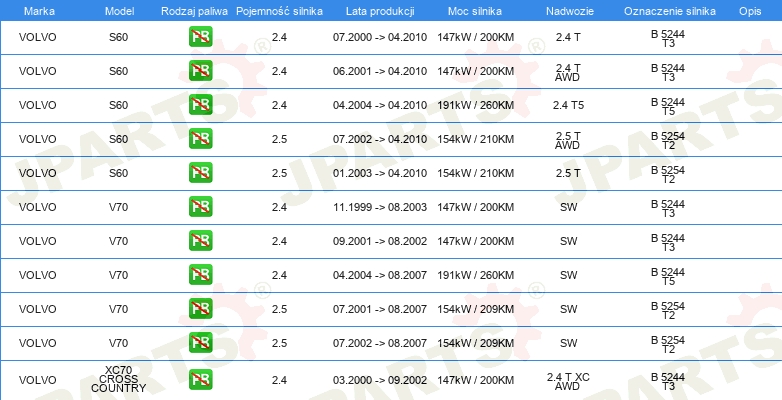Select the date range 07.2000 -> 04.2010
Image resolution: width=782 pixels, height=400 pixels.
pos(380,37)
